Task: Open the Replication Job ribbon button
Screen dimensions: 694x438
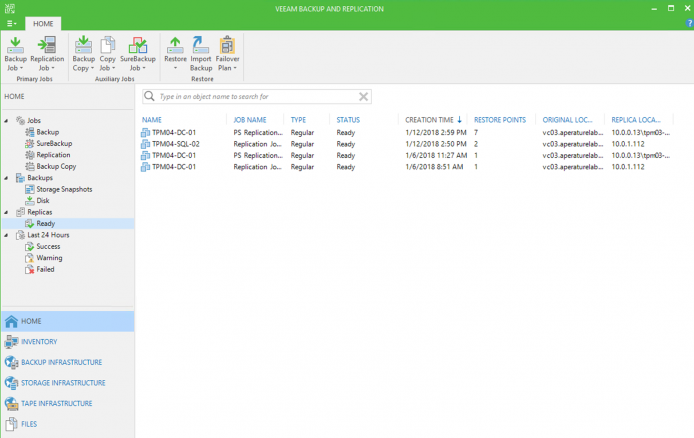Action: coord(47,54)
